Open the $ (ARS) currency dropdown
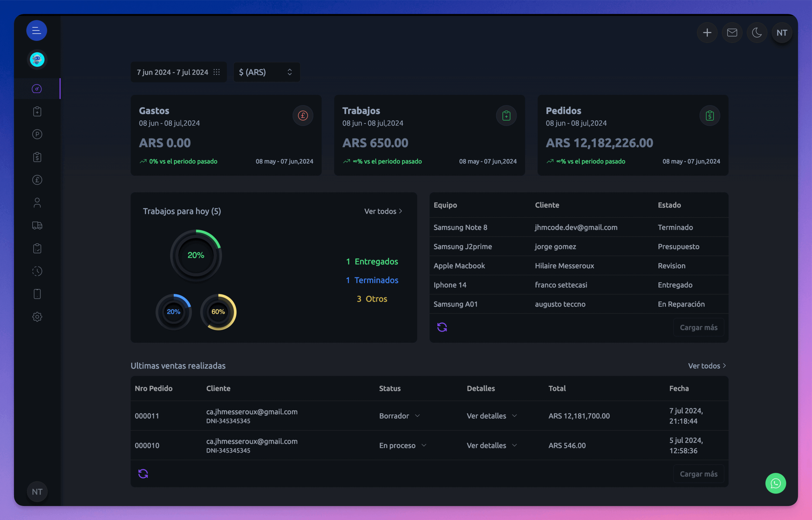The height and width of the screenshot is (520, 812). 267,72
